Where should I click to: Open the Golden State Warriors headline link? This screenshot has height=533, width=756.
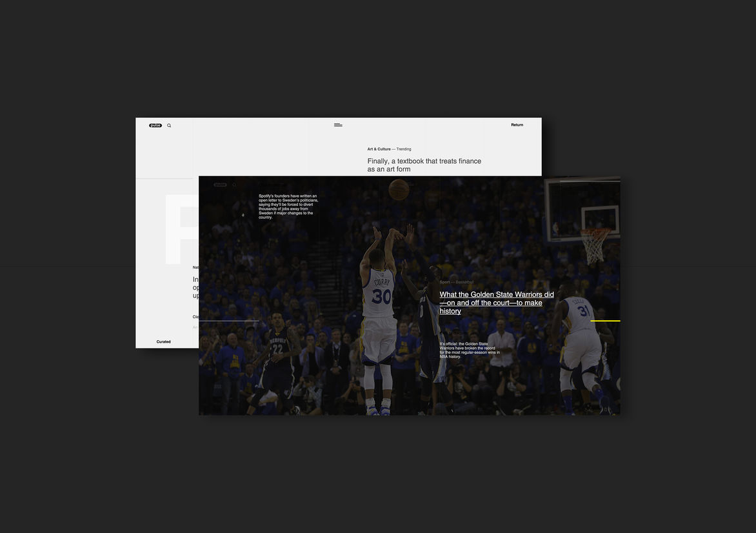click(496, 303)
